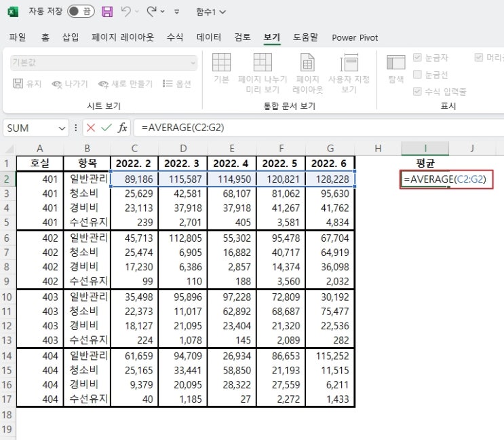Screen dimensions: 504x440
Task: Toggle the 수식 입력줄 checkbox
Action: 417,92
